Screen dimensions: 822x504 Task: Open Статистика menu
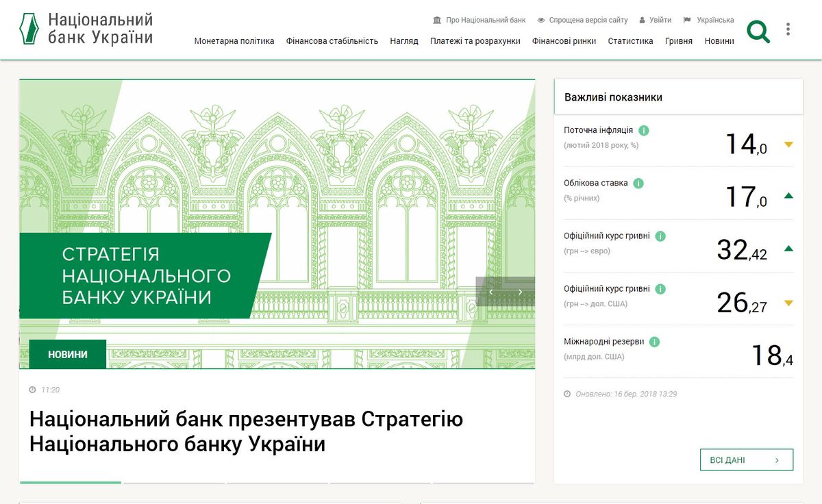point(630,41)
